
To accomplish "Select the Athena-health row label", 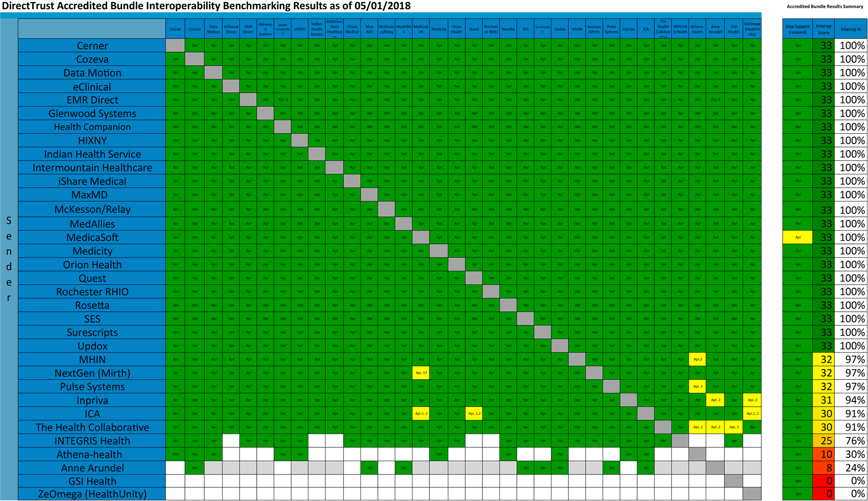I will (x=92, y=454).
